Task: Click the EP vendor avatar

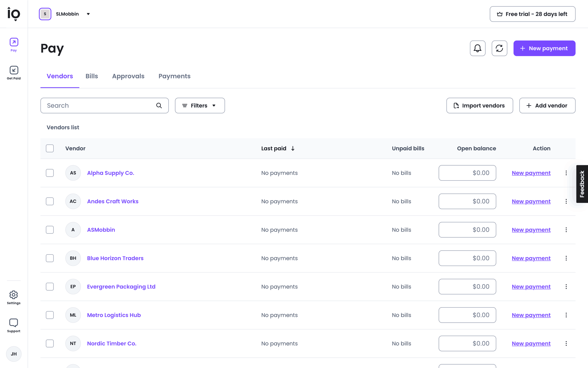Action: coord(73,287)
